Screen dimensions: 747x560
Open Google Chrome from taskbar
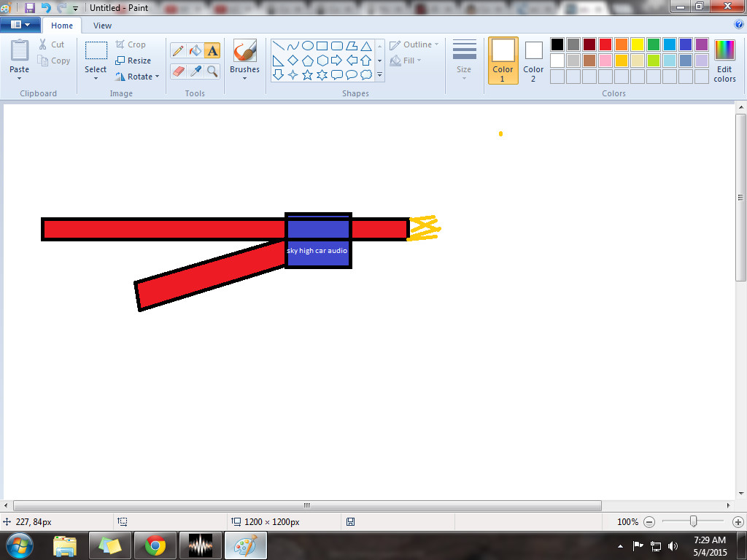click(155, 545)
